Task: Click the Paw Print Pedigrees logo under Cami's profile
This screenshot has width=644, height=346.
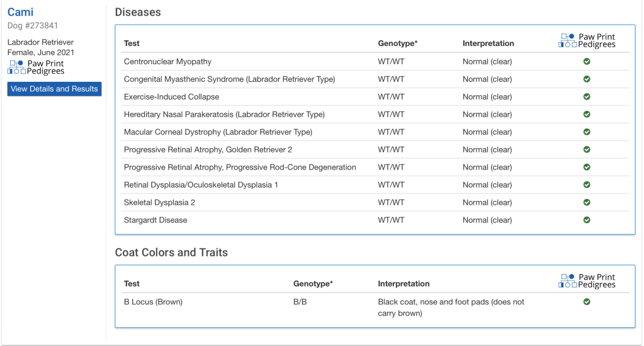Action: tap(36, 67)
